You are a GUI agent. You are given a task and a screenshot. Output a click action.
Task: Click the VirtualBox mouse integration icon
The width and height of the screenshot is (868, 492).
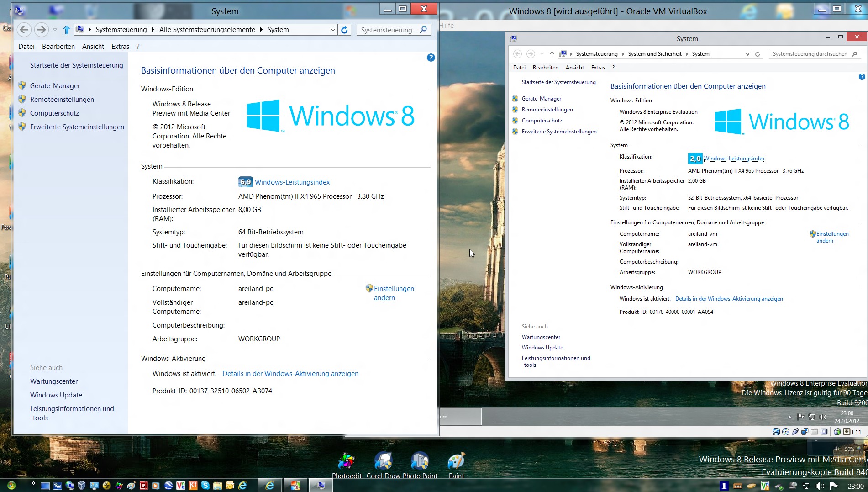tap(837, 432)
